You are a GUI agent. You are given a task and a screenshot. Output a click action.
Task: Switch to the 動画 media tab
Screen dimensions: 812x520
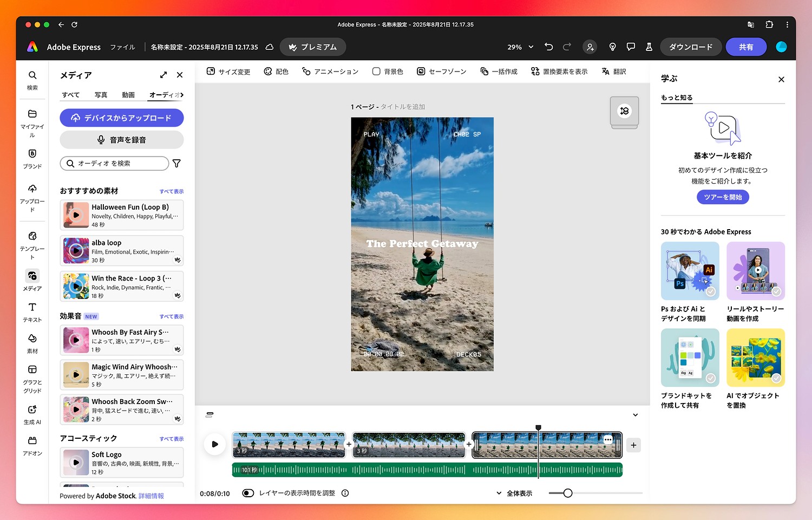tap(128, 95)
